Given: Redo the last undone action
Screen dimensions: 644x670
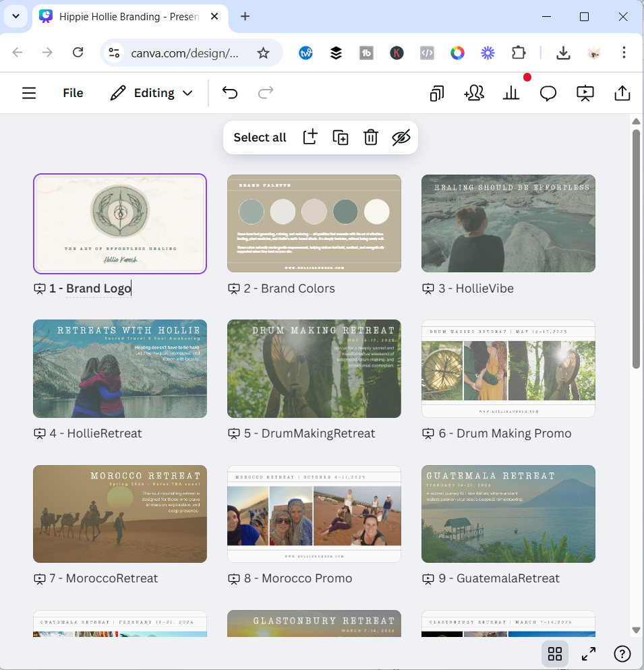Looking at the screenshot, I should point(266,93).
